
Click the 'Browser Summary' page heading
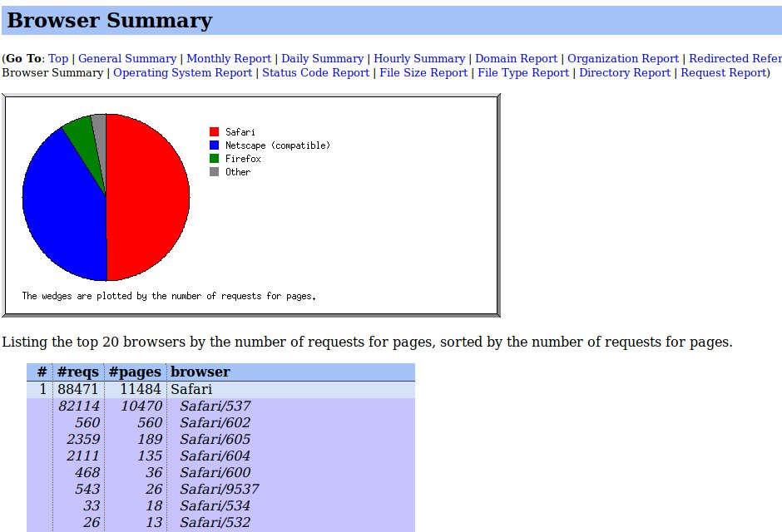tap(110, 21)
